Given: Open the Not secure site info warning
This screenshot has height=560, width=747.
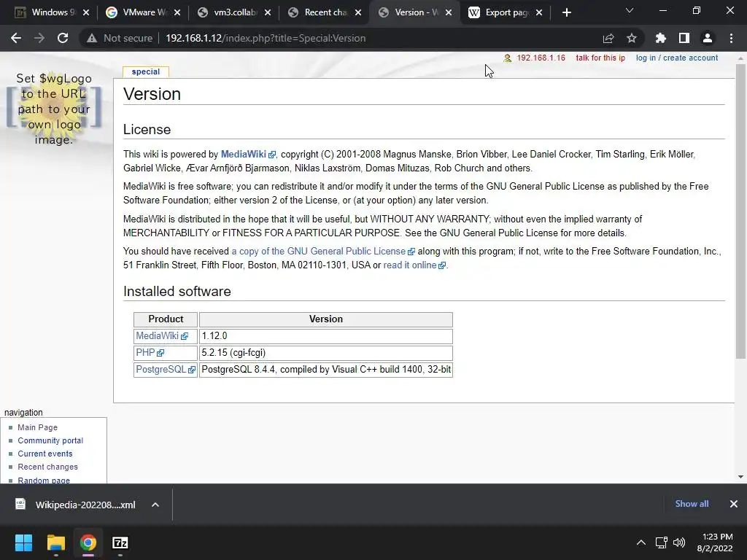Looking at the screenshot, I should [120, 38].
